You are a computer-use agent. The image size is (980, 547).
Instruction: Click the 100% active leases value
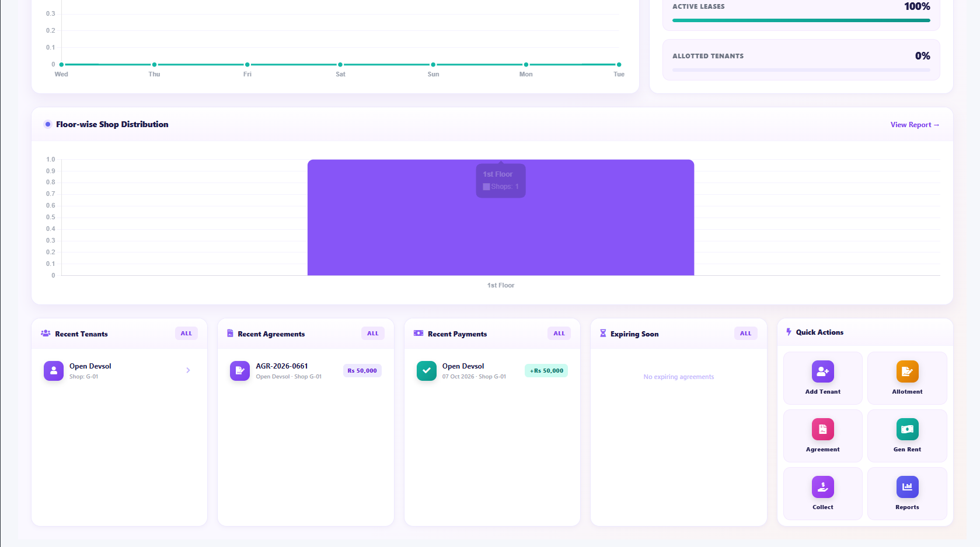click(x=917, y=6)
